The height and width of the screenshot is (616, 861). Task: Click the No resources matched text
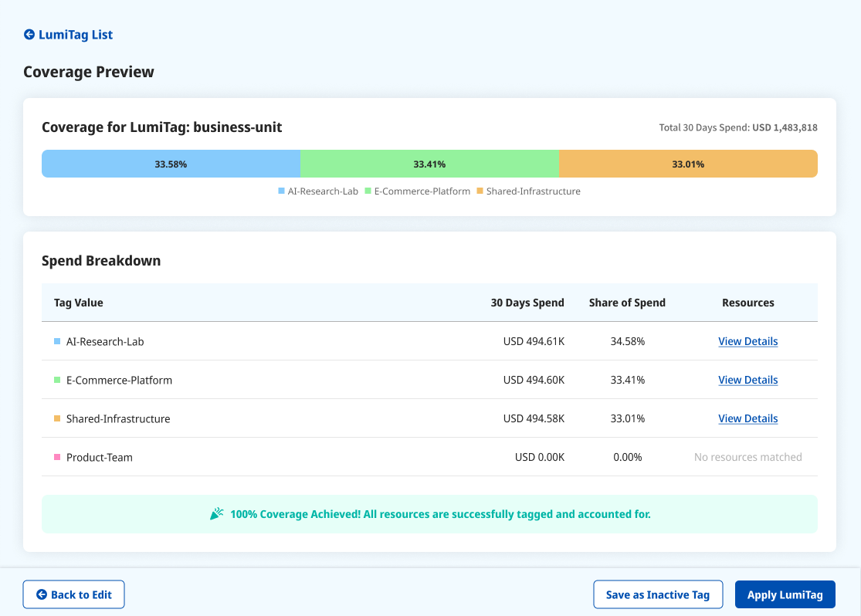748,457
